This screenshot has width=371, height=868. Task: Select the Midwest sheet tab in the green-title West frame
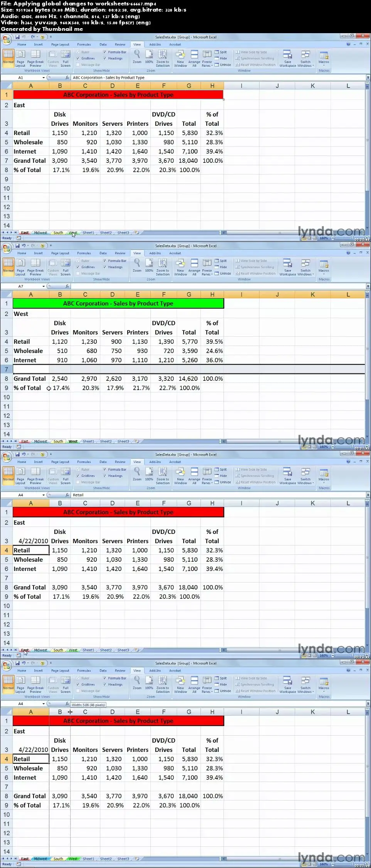point(40,441)
